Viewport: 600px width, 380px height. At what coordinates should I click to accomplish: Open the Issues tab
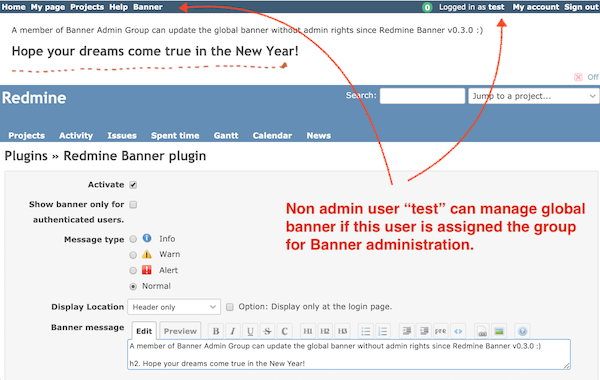(x=122, y=135)
